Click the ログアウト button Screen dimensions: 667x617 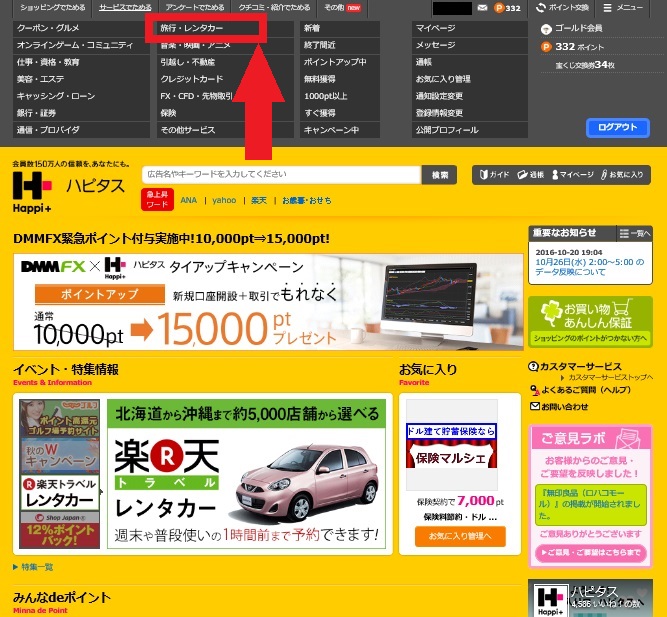[618, 128]
